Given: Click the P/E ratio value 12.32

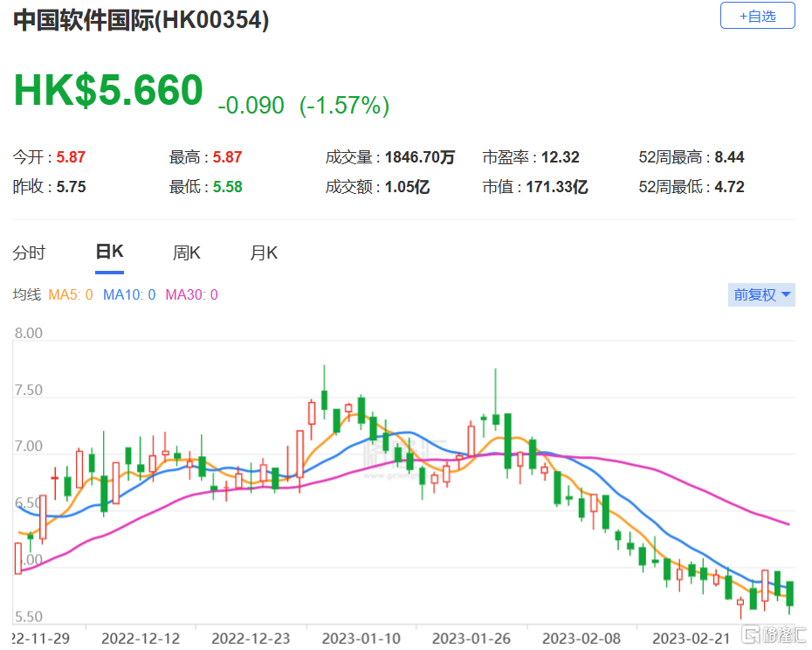Looking at the screenshot, I should point(561,157).
